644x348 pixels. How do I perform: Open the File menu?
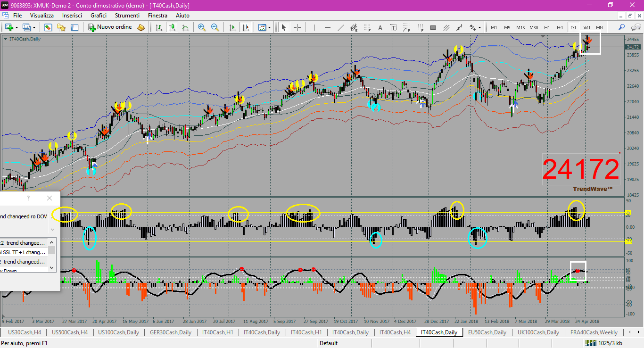pos(17,16)
